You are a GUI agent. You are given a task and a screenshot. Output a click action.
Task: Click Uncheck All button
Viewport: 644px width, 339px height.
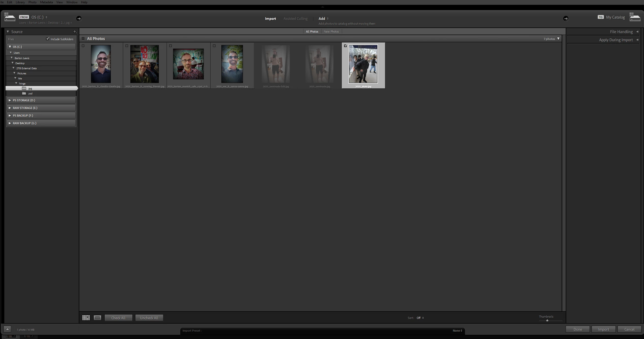pos(149,318)
